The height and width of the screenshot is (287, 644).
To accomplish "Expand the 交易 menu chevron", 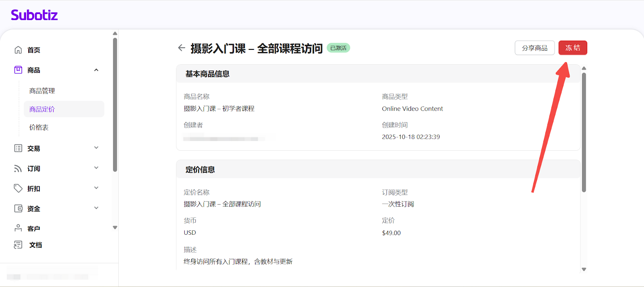I will pos(96,148).
